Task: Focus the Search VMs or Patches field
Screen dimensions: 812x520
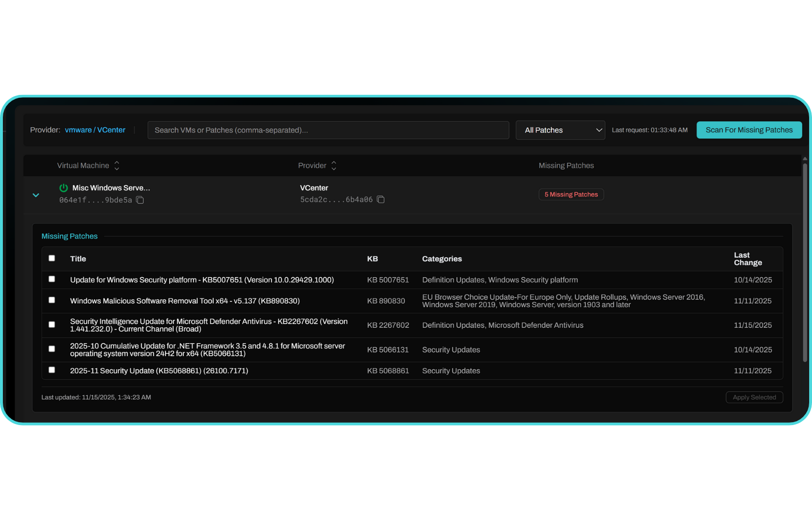Action: click(328, 130)
